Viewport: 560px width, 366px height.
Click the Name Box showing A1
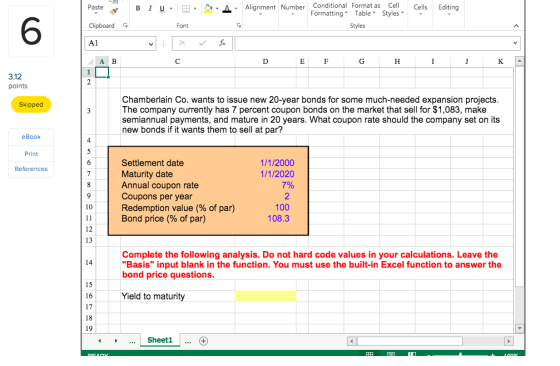[x=116, y=43]
